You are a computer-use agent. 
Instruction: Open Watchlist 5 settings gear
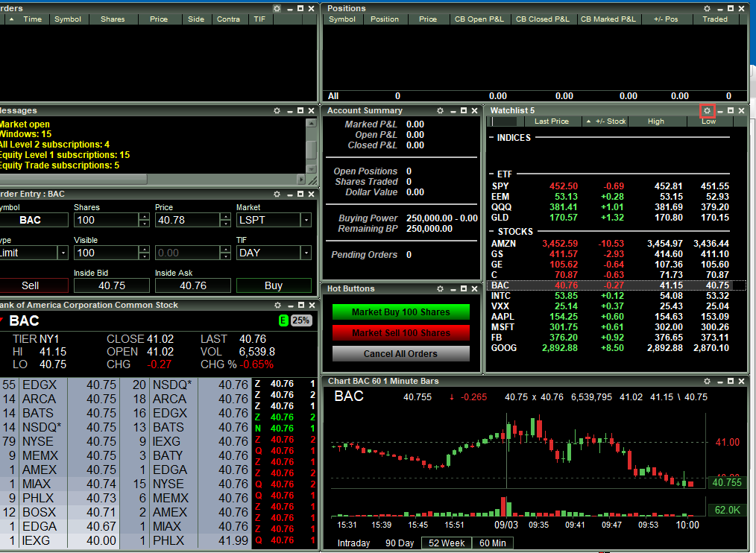(707, 111)
